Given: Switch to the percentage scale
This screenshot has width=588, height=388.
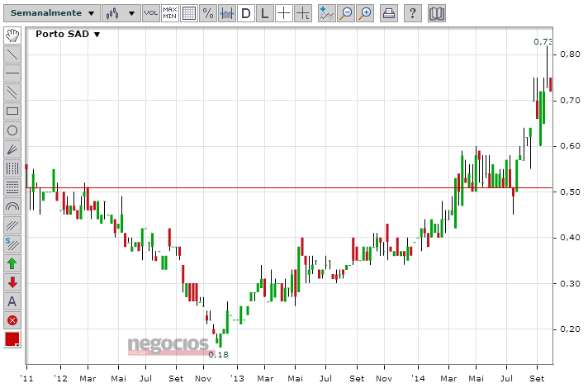Looking at the screenshot, I should [208, 13].
